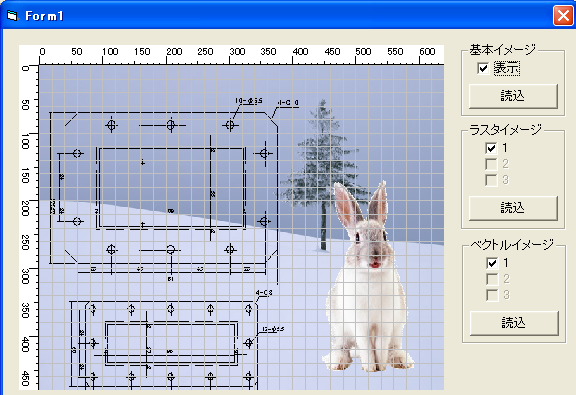Click 読込 button in ベクトルイメージ group
Screen dimensions: 576x395
514,323
